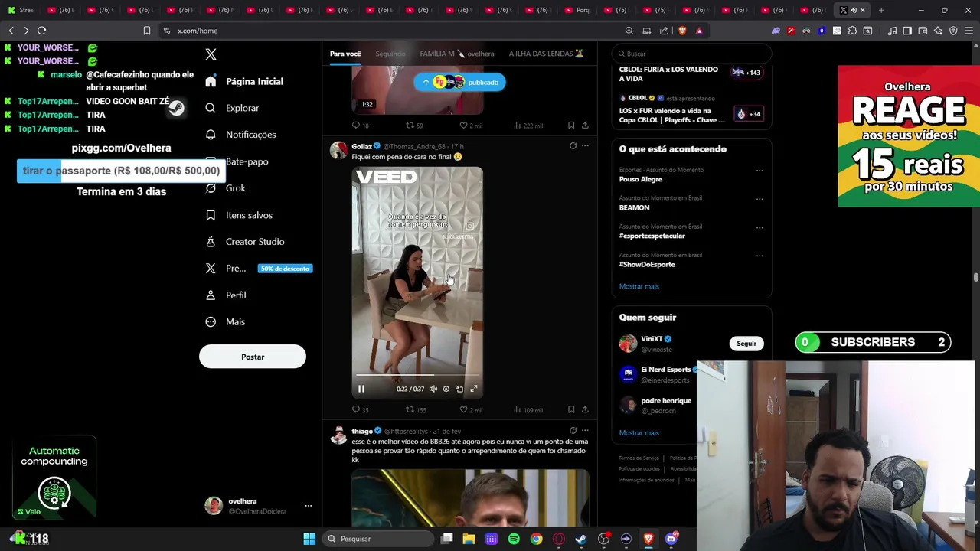
Task: Bookmark the Goliaz post
Action: 571,410
